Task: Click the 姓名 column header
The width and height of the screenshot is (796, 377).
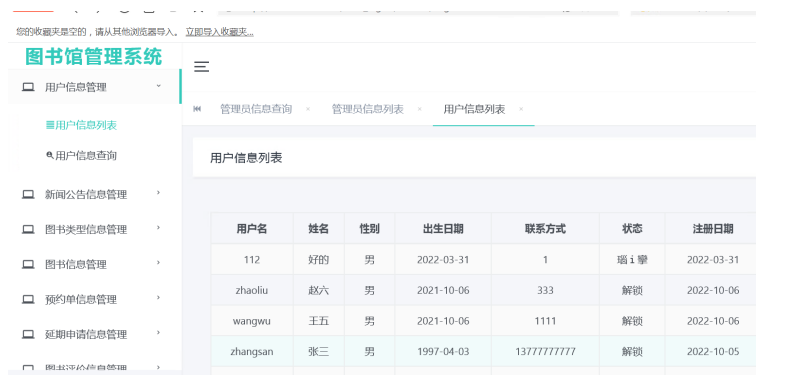Action: tap(319, 229)
